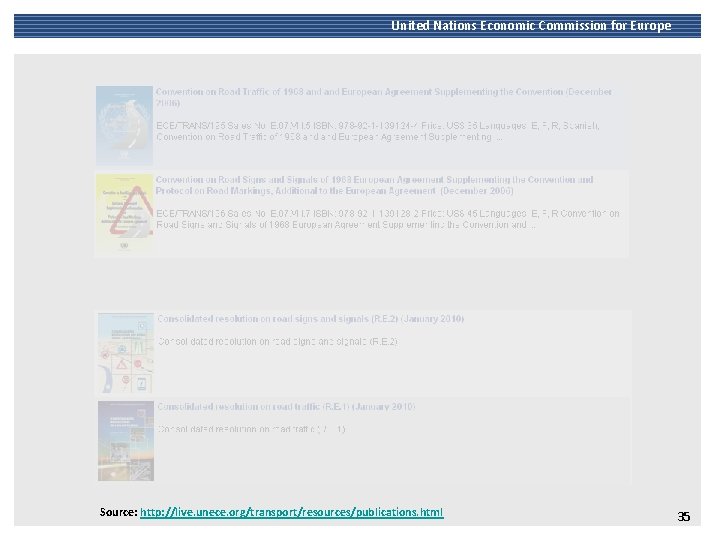Click description text under R.E.1 road traffic title

coord(251,429)
